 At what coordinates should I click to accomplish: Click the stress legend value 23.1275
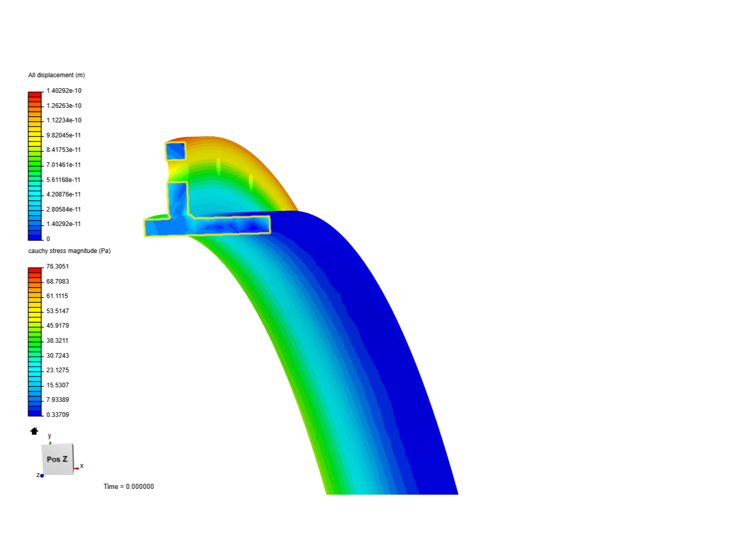pyautogui.click(x=58, y=370)
